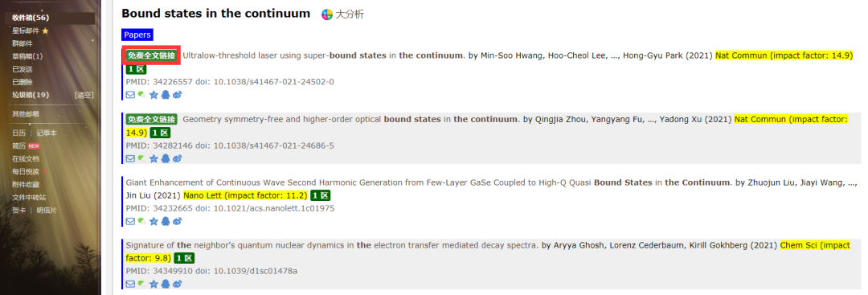
Task: Share Chem Sci paper on Weibo
Action: pos(177,284)
